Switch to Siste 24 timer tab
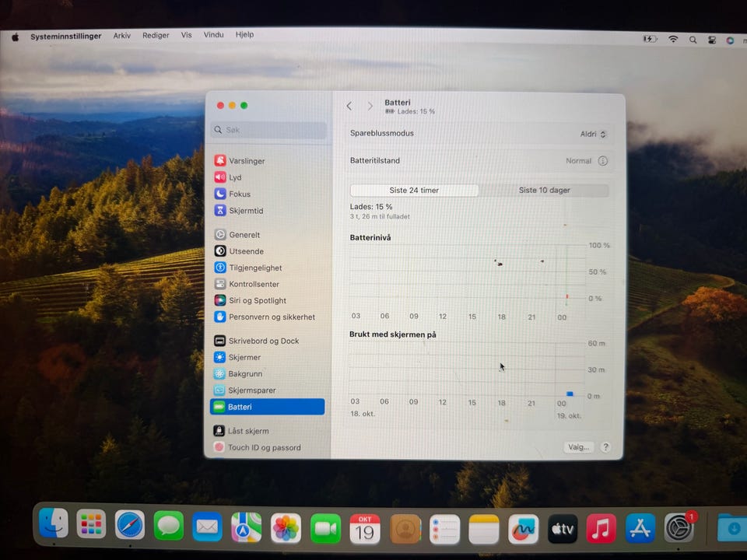 click(414, 190)
